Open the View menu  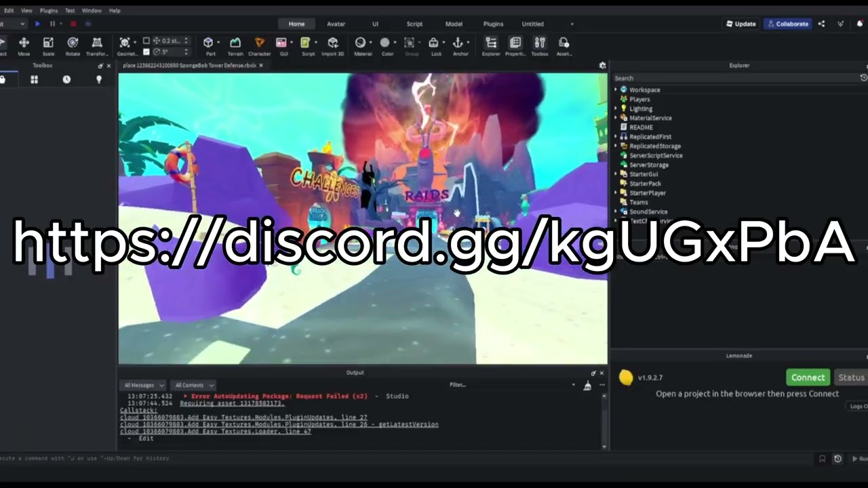pyautogui.click(x=26, y=11)
